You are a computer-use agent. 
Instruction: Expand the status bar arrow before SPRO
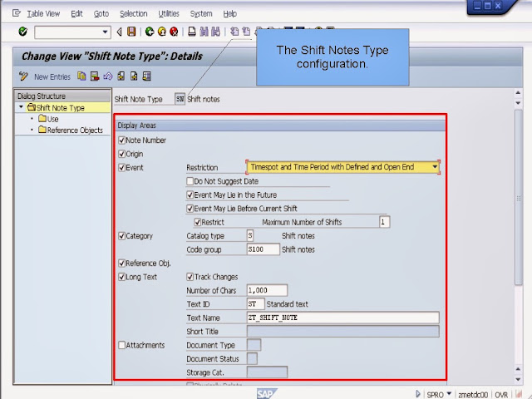pos(418,394)
